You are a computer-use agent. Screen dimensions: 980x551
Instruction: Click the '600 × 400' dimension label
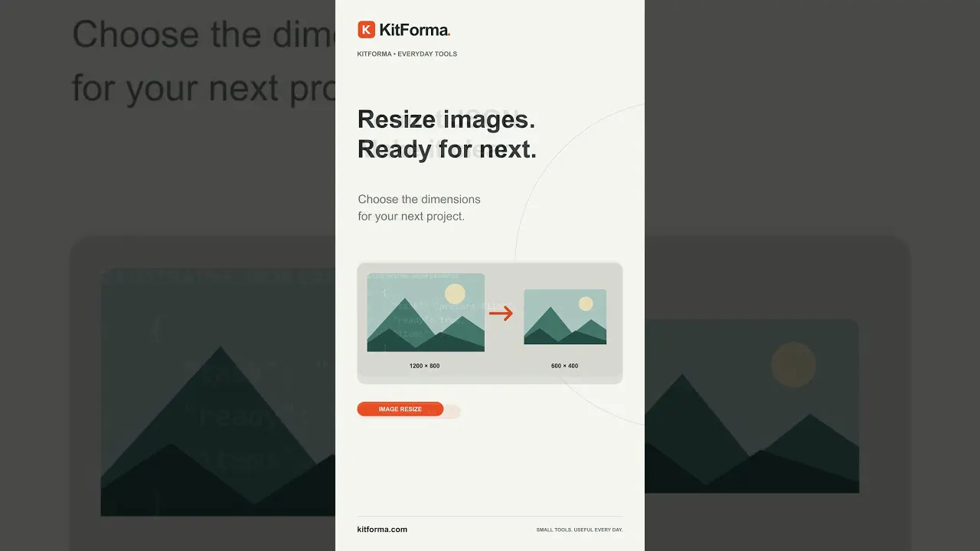coord(565,366)
